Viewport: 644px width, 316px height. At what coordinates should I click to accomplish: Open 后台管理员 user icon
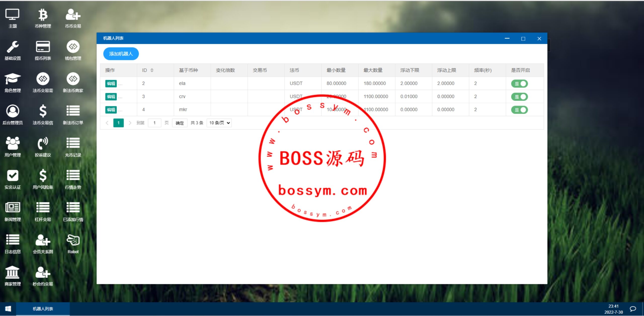[x=13, y=115]
